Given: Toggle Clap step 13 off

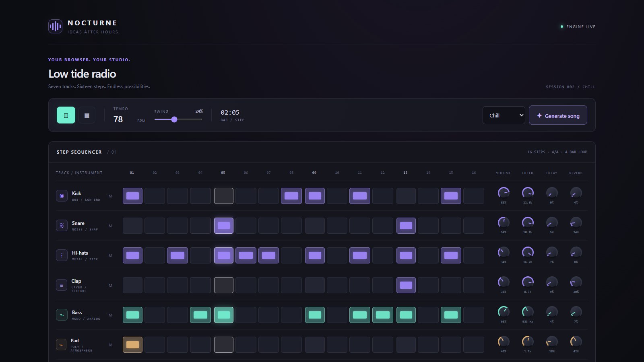Looking at the screenshot, I should click(406, 285).
